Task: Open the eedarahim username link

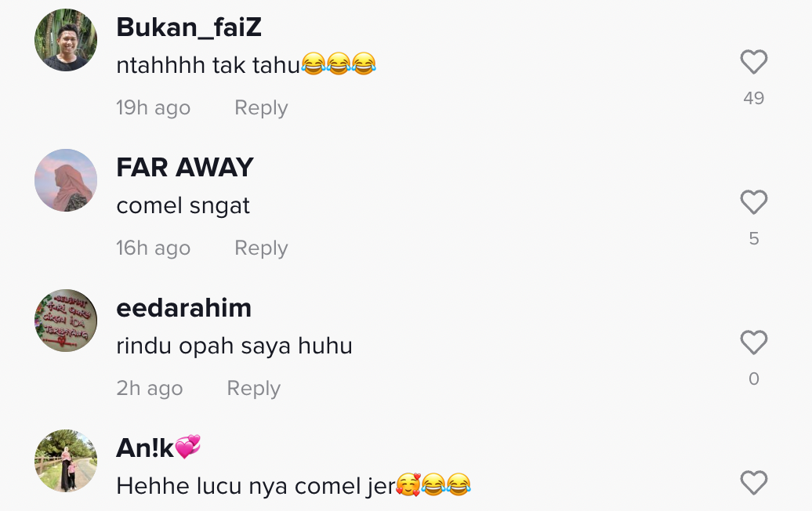Action: click(x=184, y=308)
